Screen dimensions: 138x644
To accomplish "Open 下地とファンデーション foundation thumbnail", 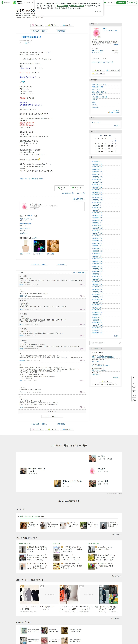I will pos(26,246).
